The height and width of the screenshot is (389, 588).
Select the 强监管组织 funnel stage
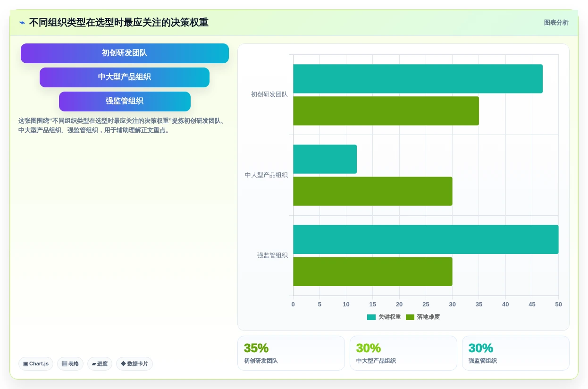[x=125, y=101]
